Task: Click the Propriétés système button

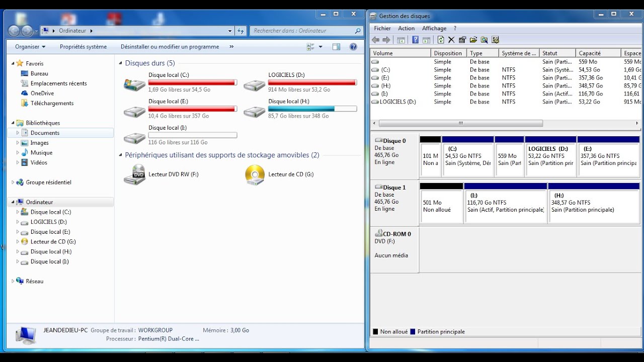Action: 84,47
